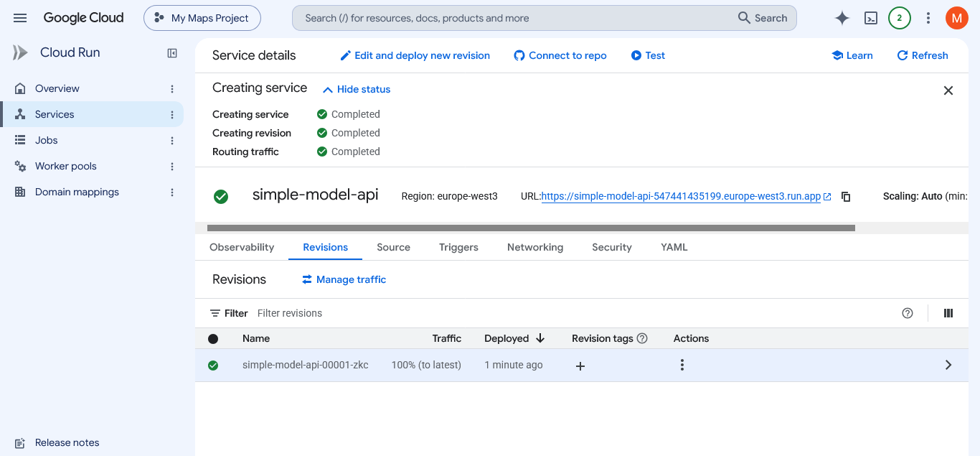Switch to the Observability tab

point(242,247)
